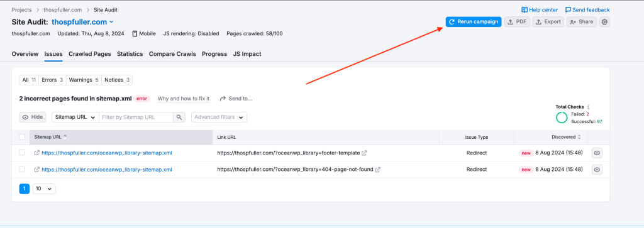The height and width of the screenshot is (228, 644).
Task: Go to Projects breadcrumb
Action: point(22,10)
